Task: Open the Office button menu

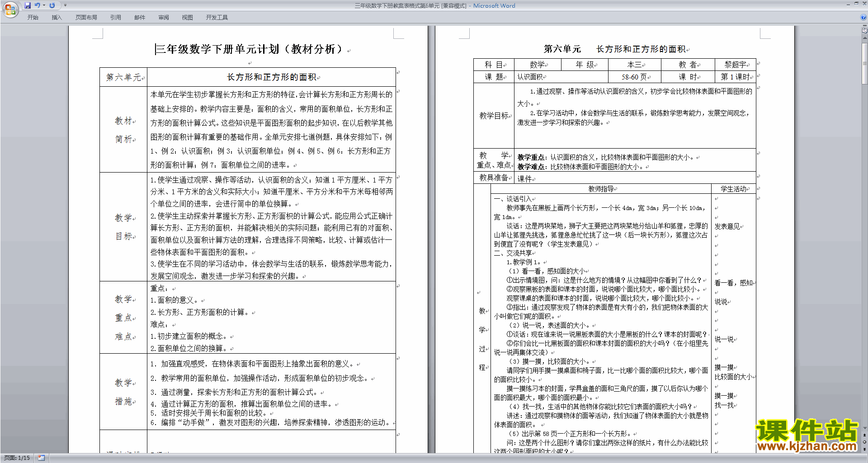Action: (x=10, y=9)
